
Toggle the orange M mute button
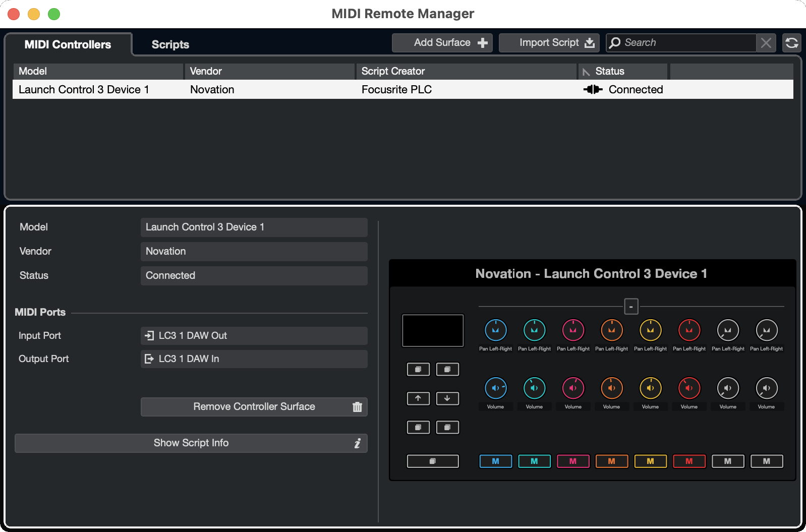pos(611,461)
